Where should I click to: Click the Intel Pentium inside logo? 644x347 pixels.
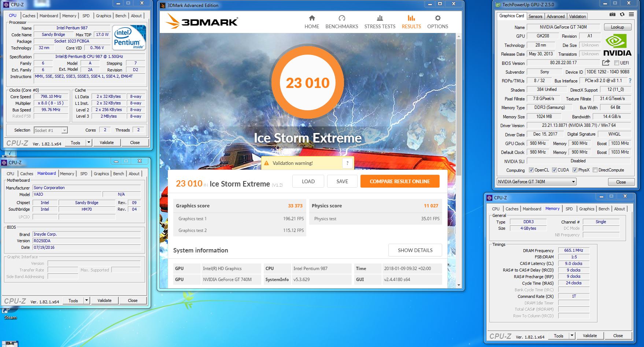tap(129, 37)
